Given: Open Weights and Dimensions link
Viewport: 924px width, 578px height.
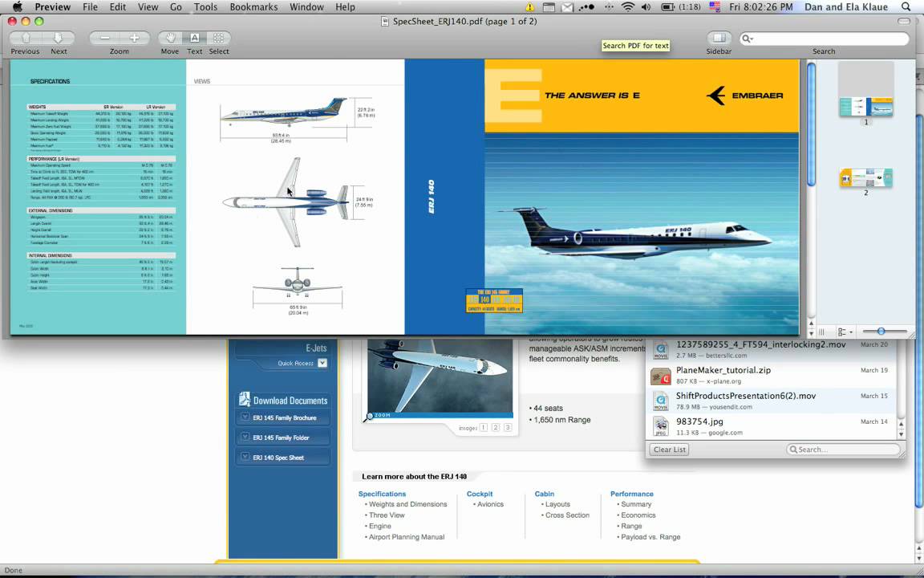Looking at the screenshot, I should (x=407, y=504).
